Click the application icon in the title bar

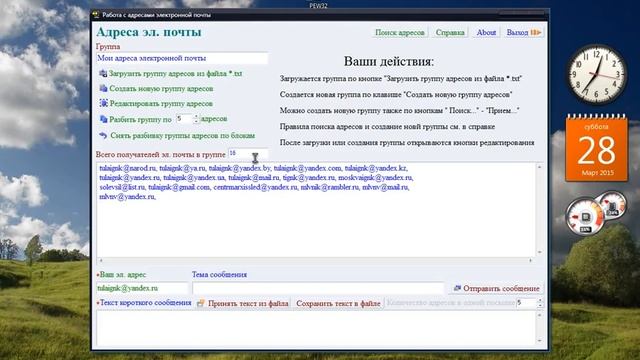click(x=96, y=15)
